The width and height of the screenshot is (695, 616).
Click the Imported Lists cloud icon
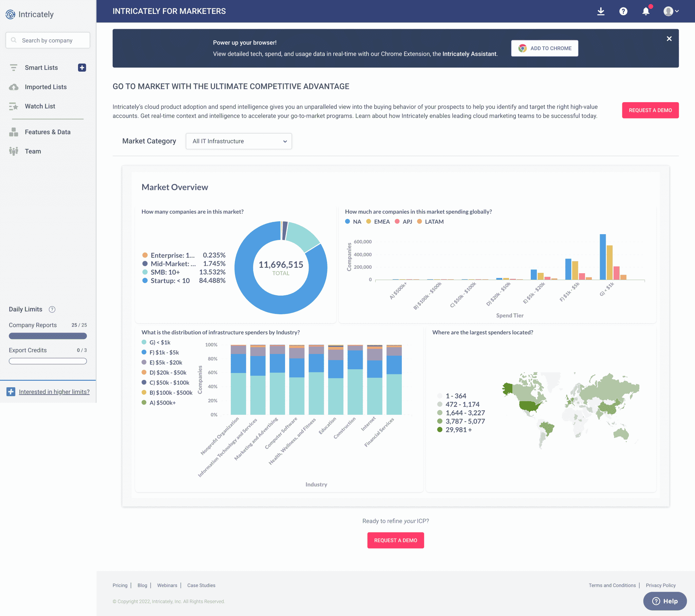pyautogui.click(x=14, y=87)
